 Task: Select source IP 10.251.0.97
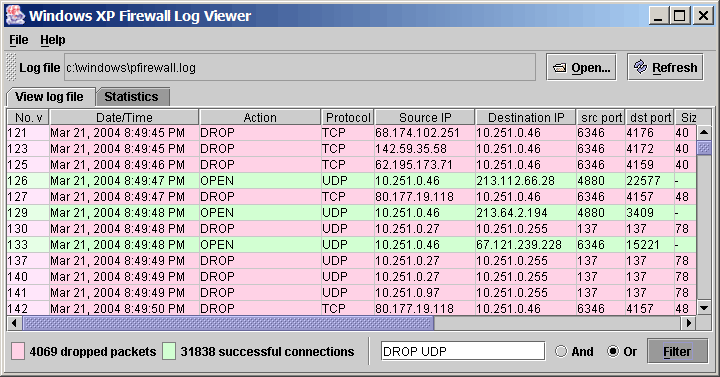(425, 293)
